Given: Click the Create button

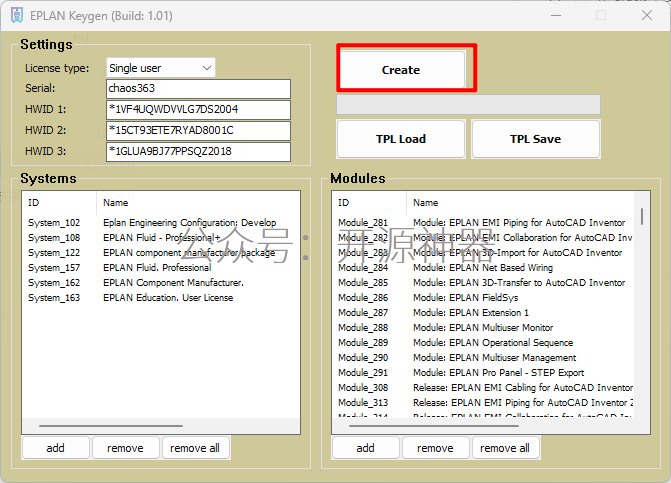Looking at the screenshot, I should click(x=401, y=69).
